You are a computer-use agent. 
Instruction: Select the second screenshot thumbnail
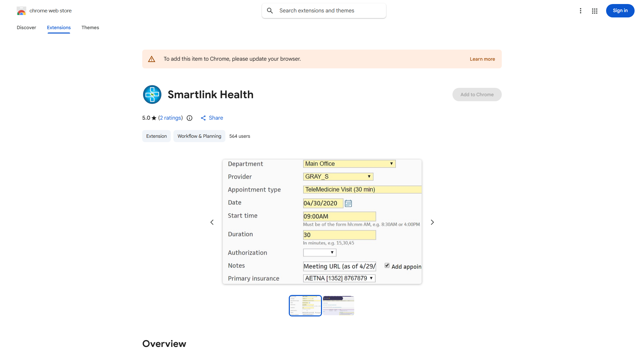click(x=338, y=305)
